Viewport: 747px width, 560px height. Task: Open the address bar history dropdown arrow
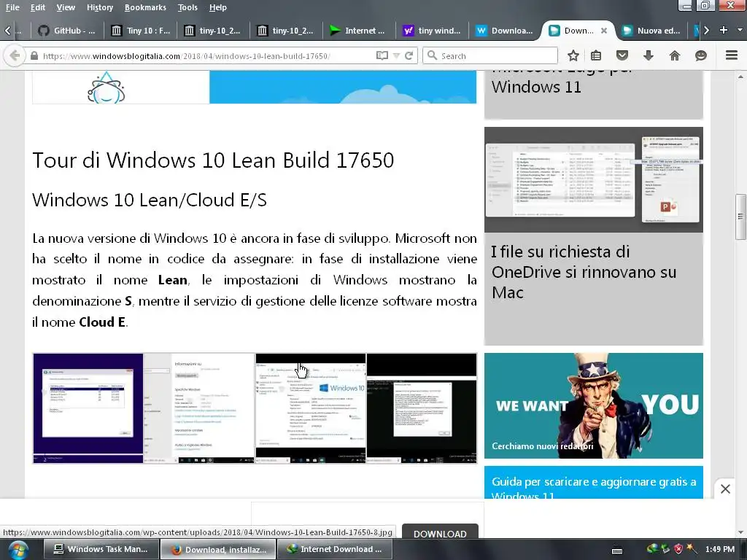[396, 55]
